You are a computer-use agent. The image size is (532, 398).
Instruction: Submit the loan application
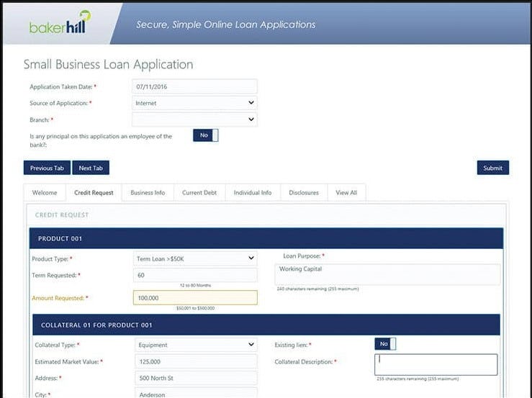pyautogui.click(x=492, y=168)
